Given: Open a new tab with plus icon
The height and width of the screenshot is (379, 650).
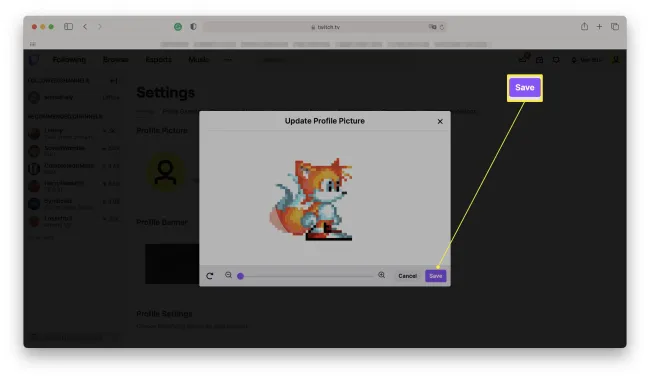Looking at the screenshot, I should [x=599, y=27].
